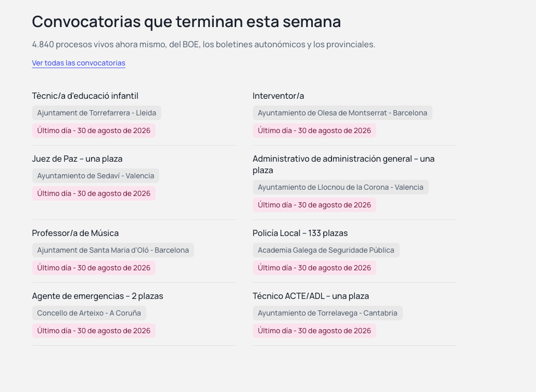Open Administrativo de administración general listing
The image size is (536, 392).
343,164
